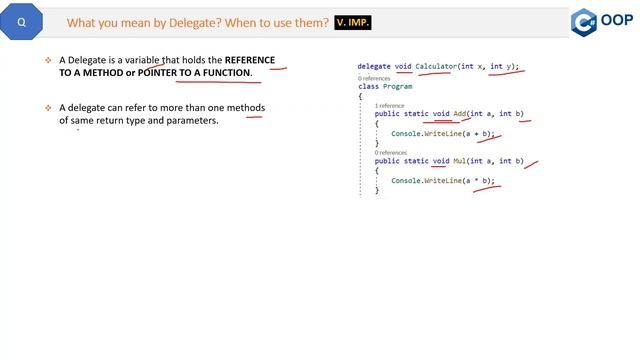Click the 'POINTER TO A FUNCTION' bold text
640x360 pixels.
coord(194,73)
